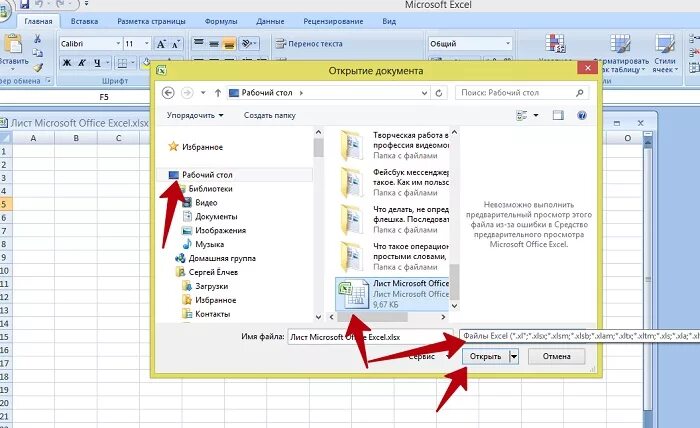Toggle Italic formatting (К)
The image size is (700, 428).
click(x=82, y=63)
